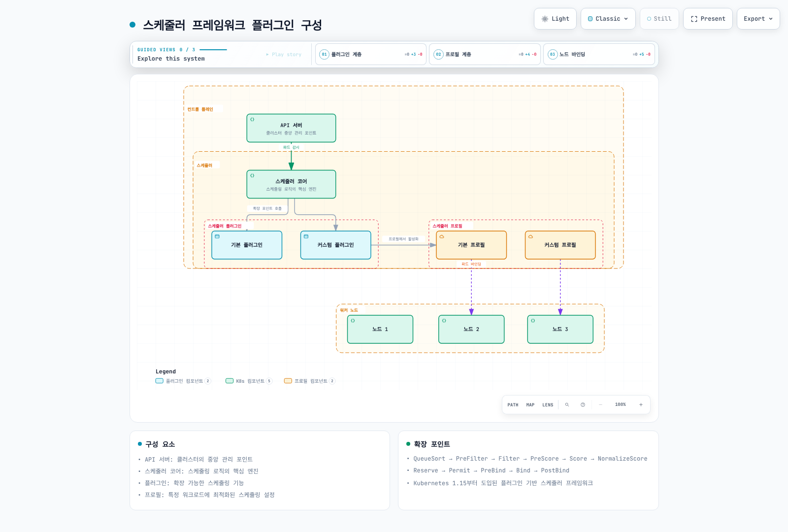The height and width of the screenshot is (532, 788).
Task: Click the Kubernetes 1.15 text line
Action: pos(503,483)
